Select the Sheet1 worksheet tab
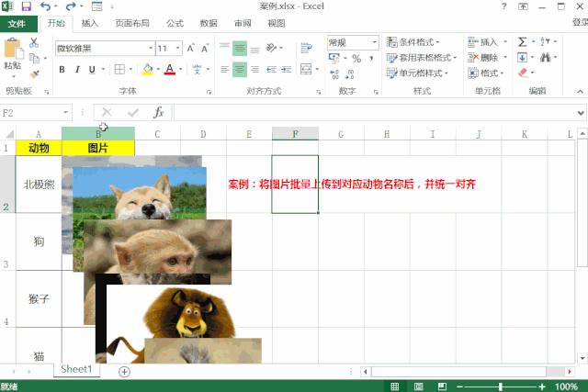Screen dimensions: 588x392 pos(76,369)
